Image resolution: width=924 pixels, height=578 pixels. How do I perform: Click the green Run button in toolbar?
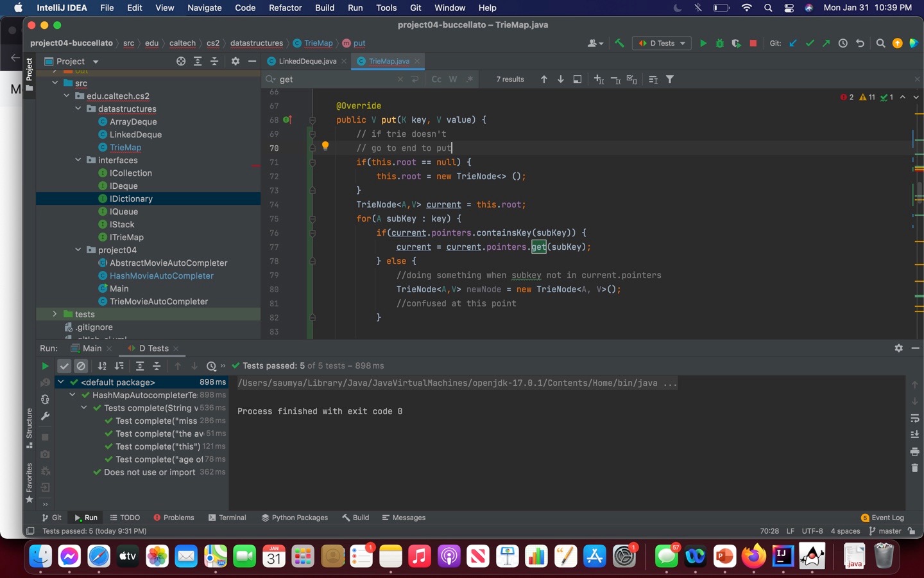[x=703, y=44]
